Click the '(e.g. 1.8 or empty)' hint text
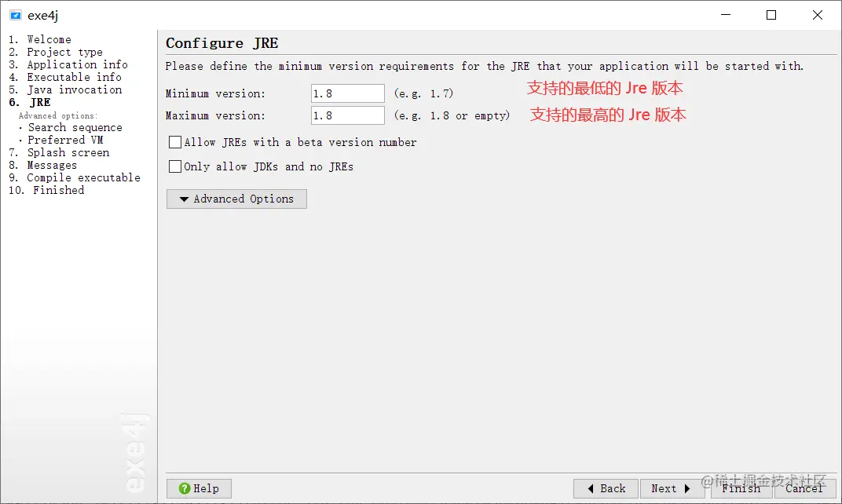This screenshot has height=504, width=842. pyautogui.click(x=452, y=115)
